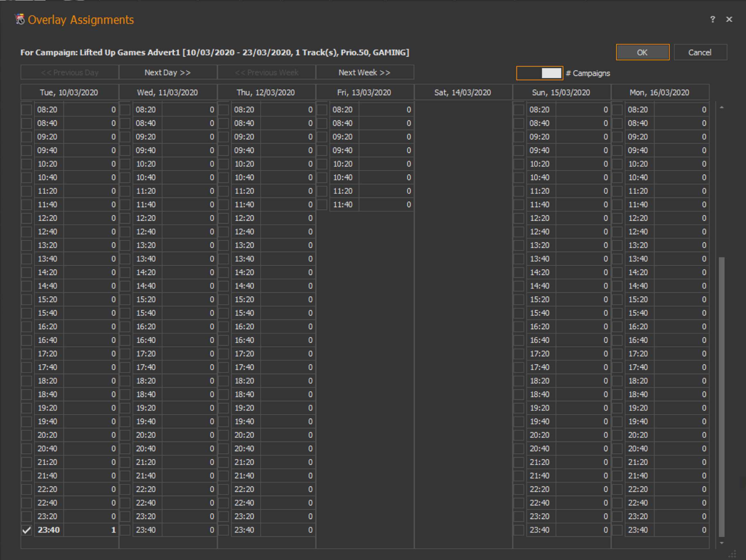Select the 10:40 time cell under Friday
The height and width of the screenshot is (560, 746).
[344, 178]
